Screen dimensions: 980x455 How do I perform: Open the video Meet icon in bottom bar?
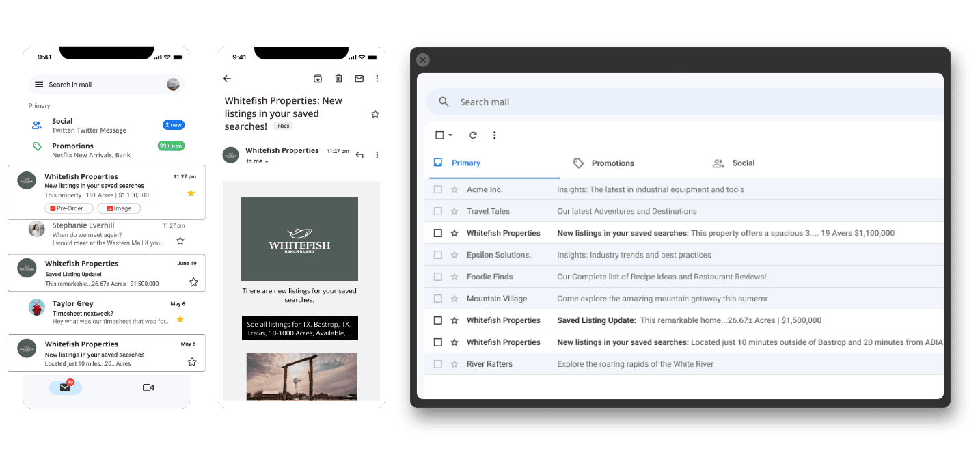(x=148, y=387)
